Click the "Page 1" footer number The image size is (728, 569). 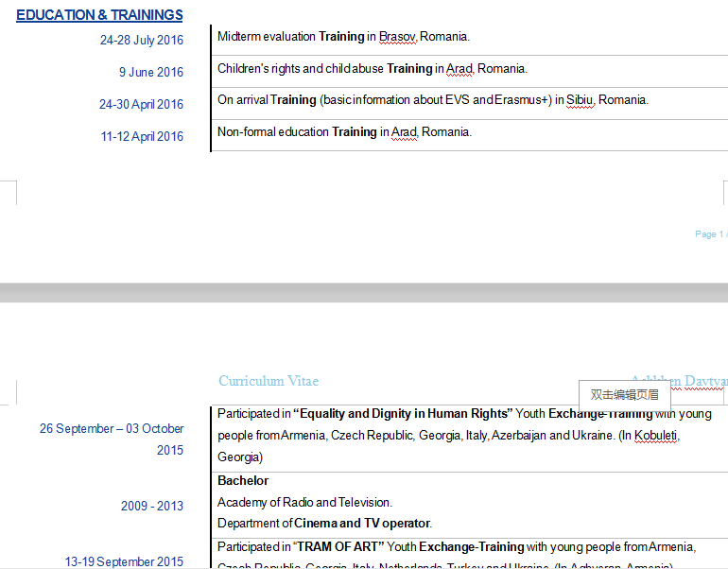click(x=709, y=234)
